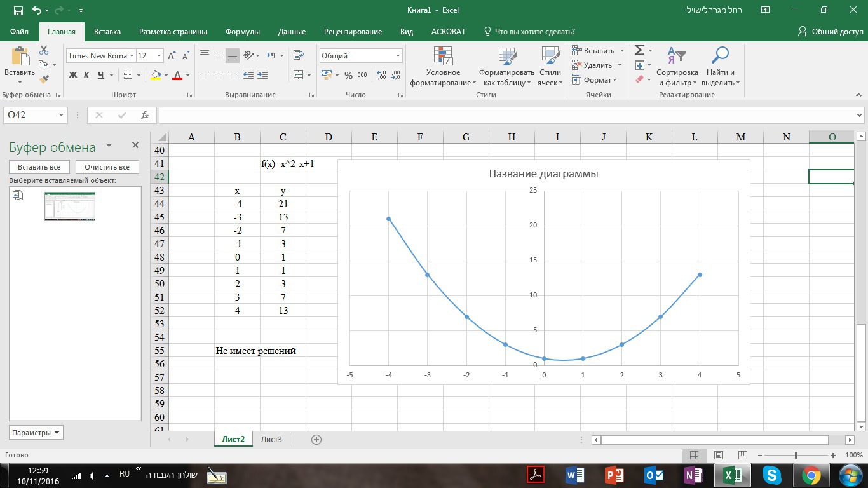The width and height of the screenshot is (868, 488).
Task: Click the zoom slider in the status bar
Action: pyautogui.click(x=796, y=456)
